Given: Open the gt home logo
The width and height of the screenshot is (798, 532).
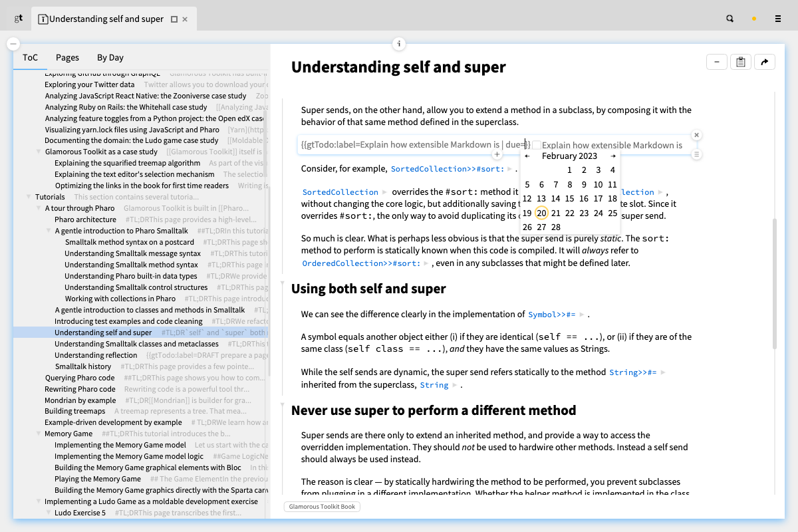Looking at the screenshot, I should 19,19.
